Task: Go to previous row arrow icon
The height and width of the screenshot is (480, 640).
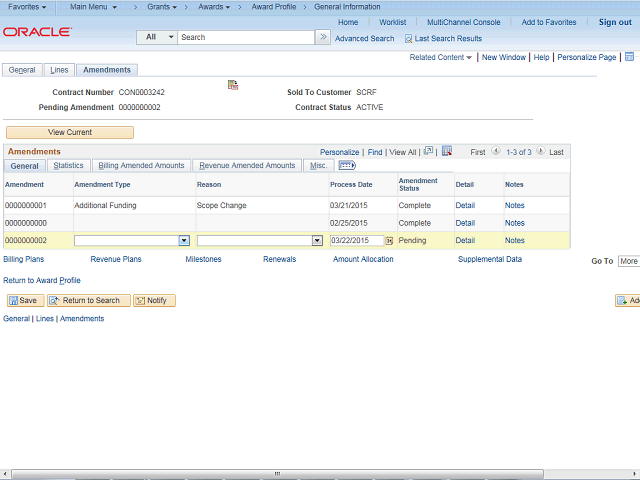Action: pos(496,151)
